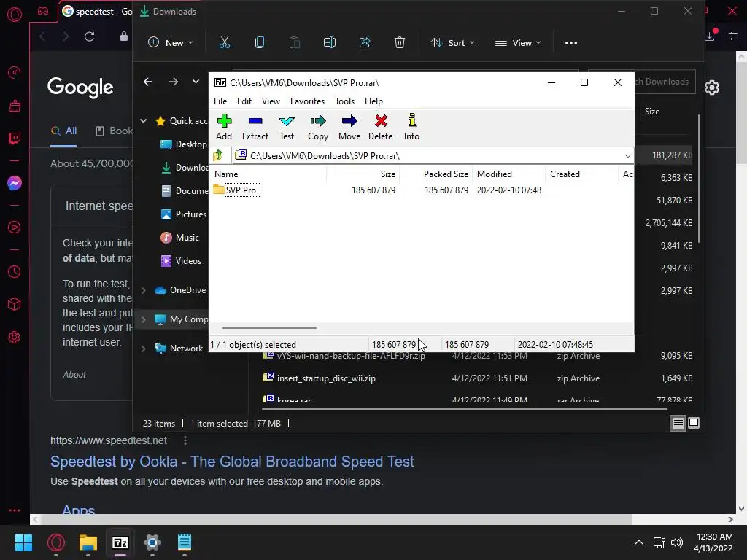Expand the 7-Zip address path dropdown
The height and width of the screenshot is (560, 747).
(627, 156)
